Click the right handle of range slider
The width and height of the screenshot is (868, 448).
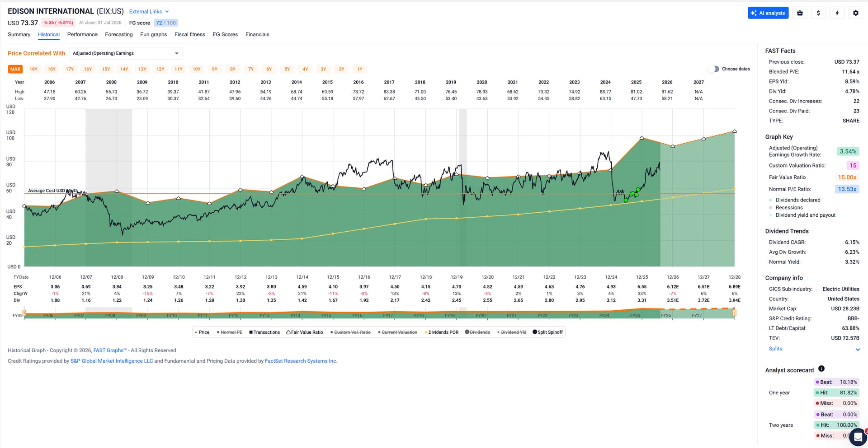pyautogui.click(x=735, y=313)
